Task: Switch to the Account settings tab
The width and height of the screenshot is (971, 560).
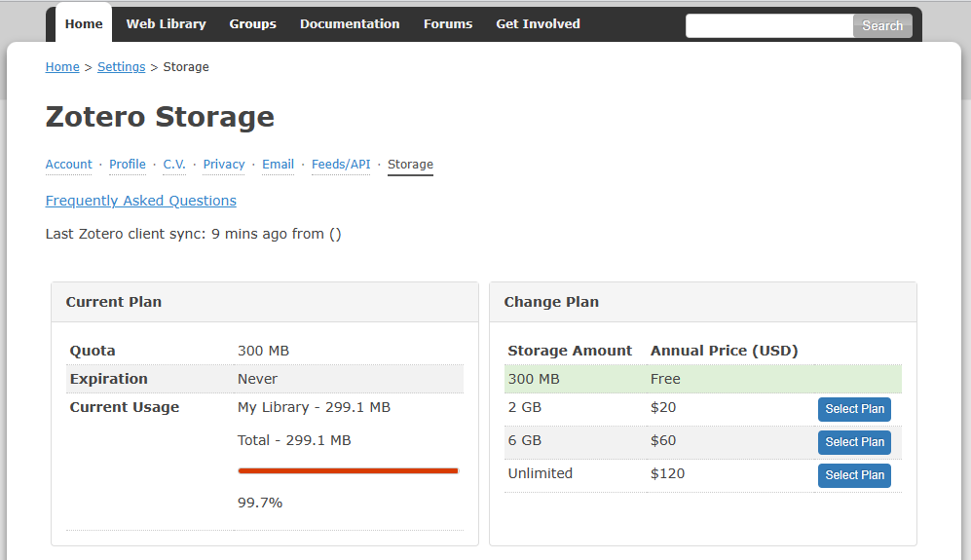Action: point(69,165)
